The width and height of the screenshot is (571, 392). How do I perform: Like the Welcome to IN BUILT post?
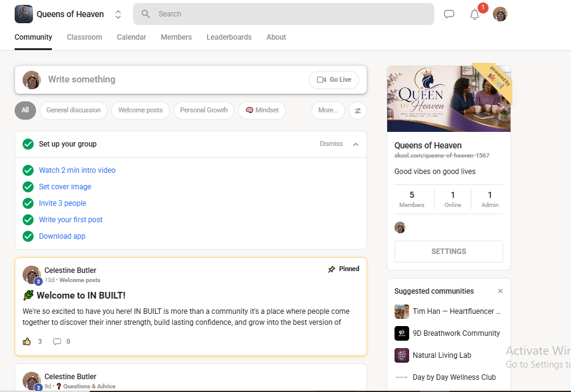(27, 341)
